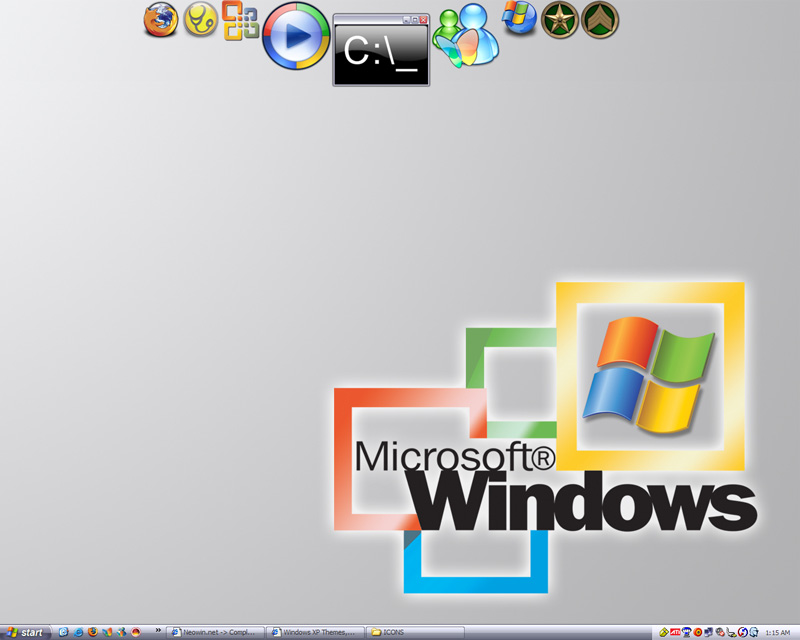
Task: Open the Start menu
Action: coord(25,631)
